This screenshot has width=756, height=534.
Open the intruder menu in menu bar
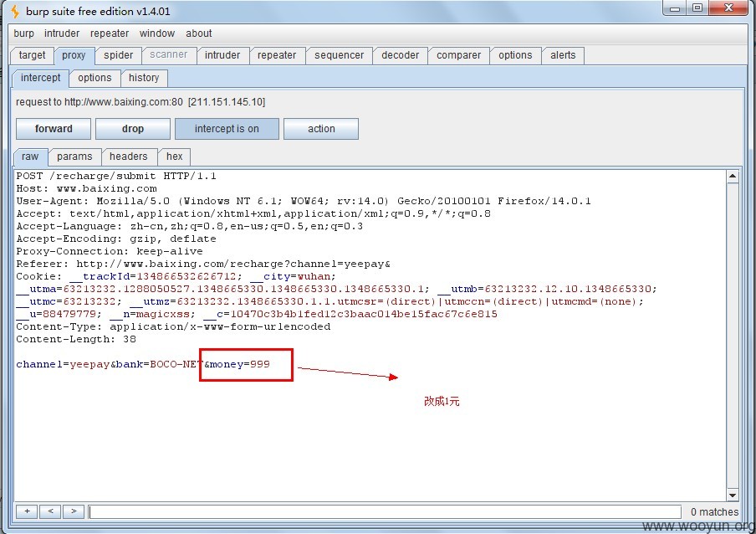tap(62, 33)
